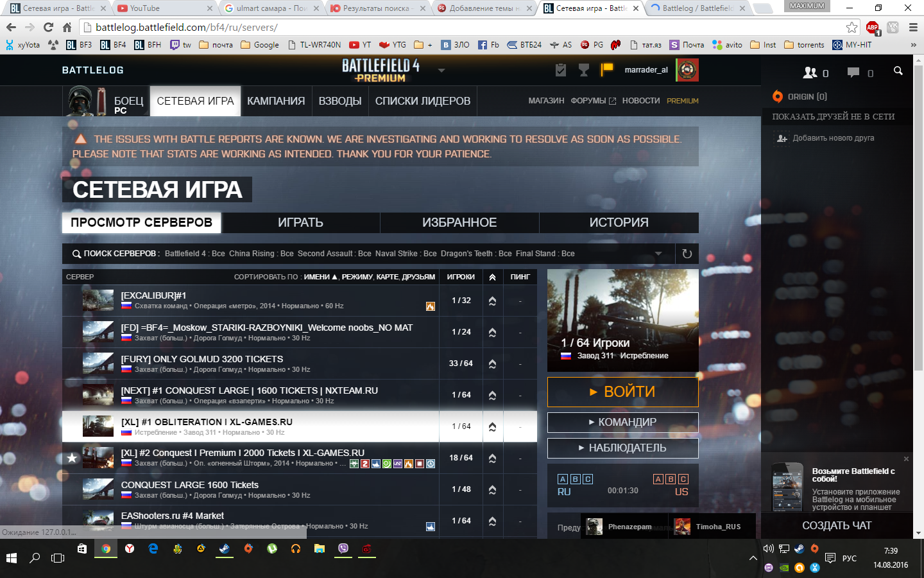
Task: Open the marrader_al profile emblem
Action: [x=687, y=70]
